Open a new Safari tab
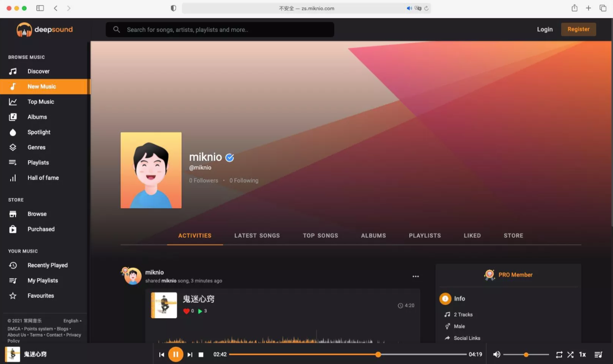Viewport: 613px width, 364px height. 589,8
